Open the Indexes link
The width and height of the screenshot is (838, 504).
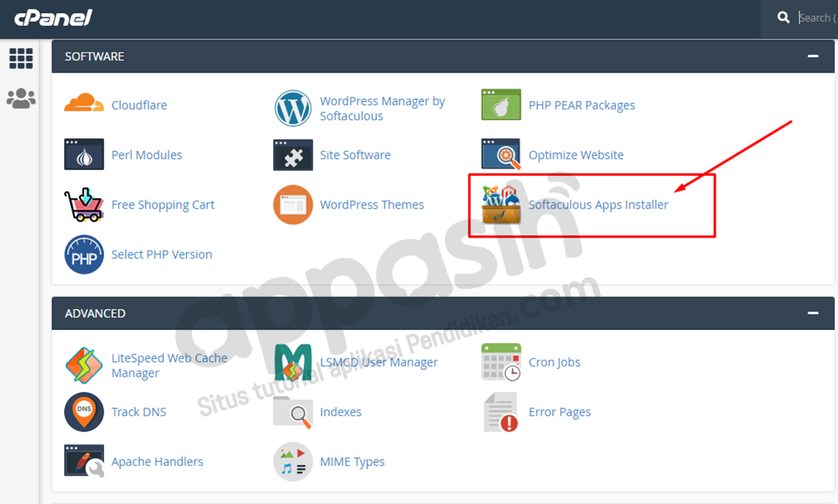340,412
